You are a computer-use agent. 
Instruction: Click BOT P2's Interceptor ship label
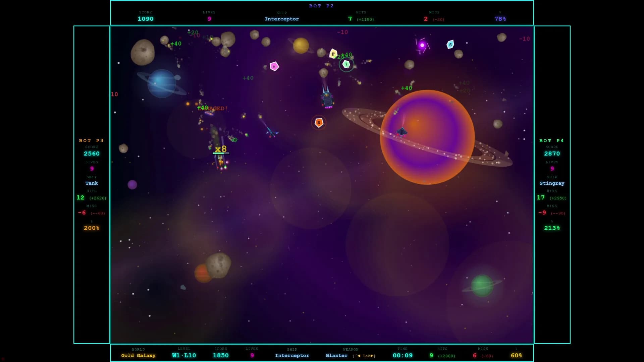coord(282,19)
